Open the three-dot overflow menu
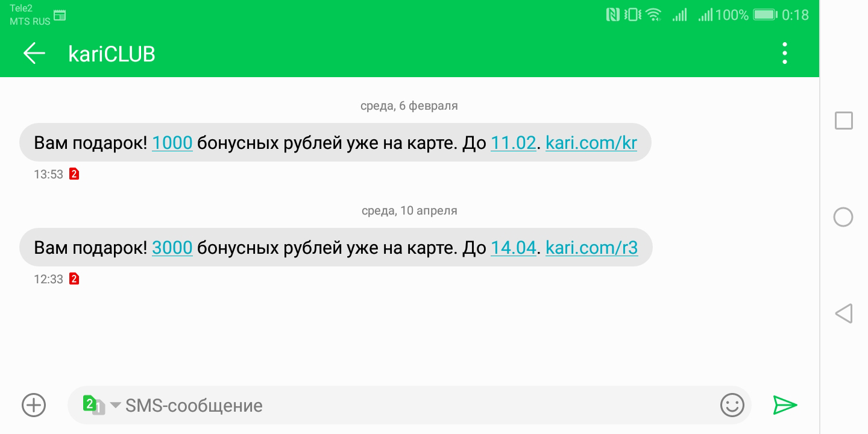 tap(784, 54)
